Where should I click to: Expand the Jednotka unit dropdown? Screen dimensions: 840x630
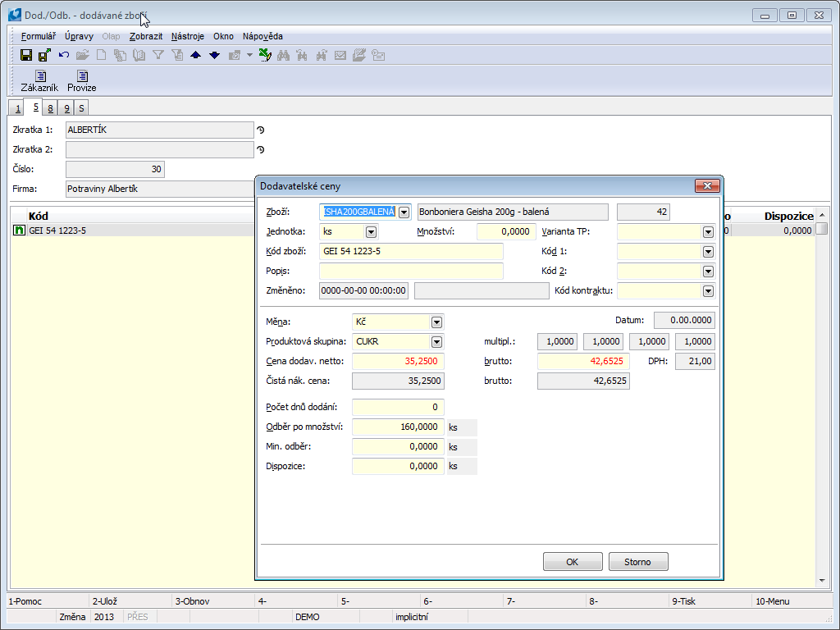coord(371,232)
